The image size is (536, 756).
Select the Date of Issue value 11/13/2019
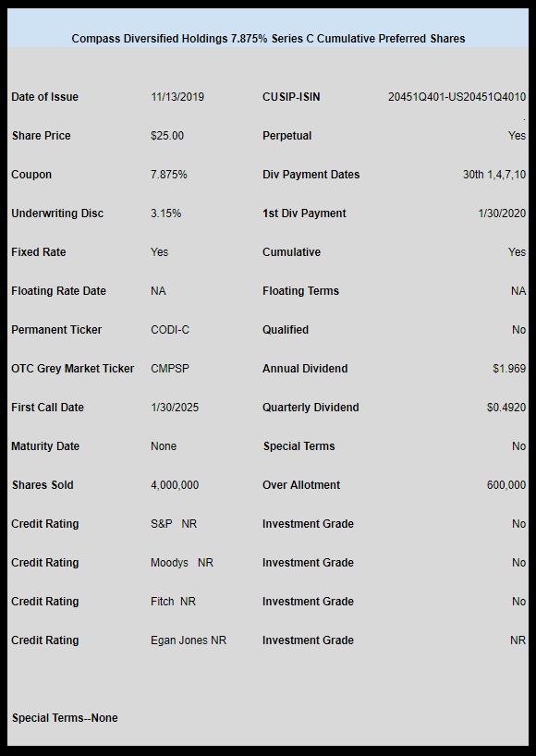click(x=177, y=97)
